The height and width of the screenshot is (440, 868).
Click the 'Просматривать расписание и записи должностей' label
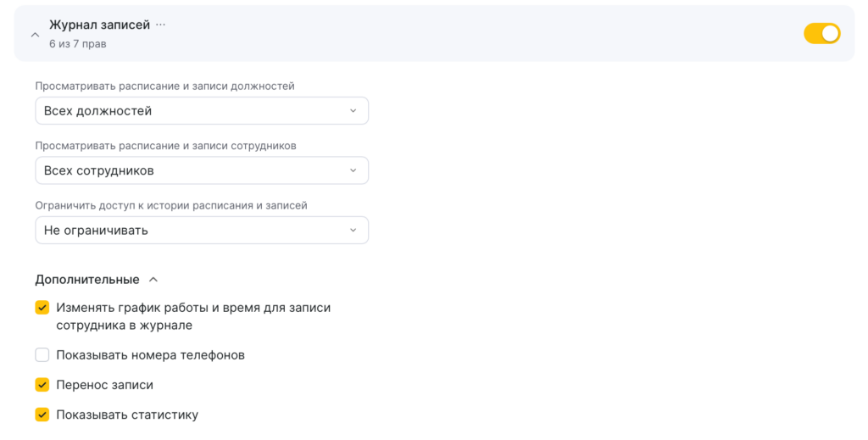coord(164,86)
